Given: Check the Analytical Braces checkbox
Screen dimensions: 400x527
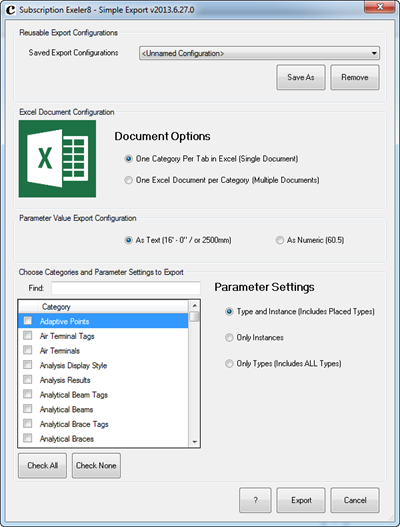Looking at the screenshot, I should coord(28,438).
